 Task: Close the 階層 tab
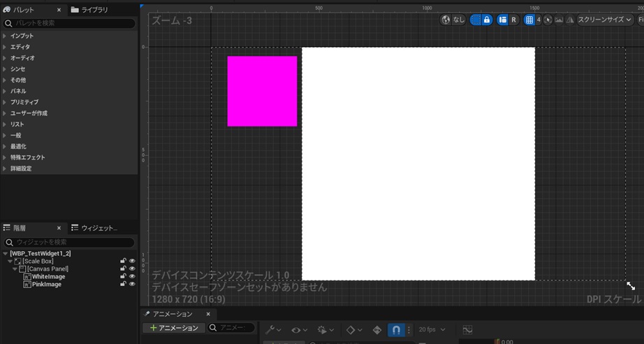pos(59,228)
